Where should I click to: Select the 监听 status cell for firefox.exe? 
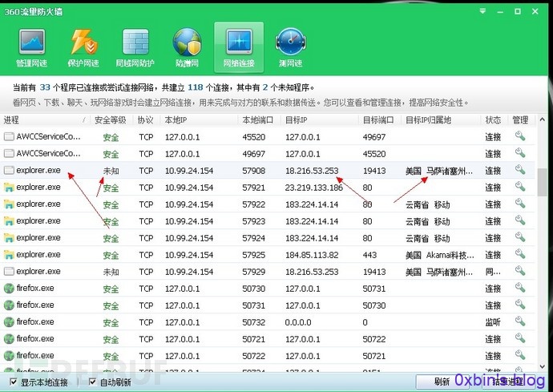[493, 322]
